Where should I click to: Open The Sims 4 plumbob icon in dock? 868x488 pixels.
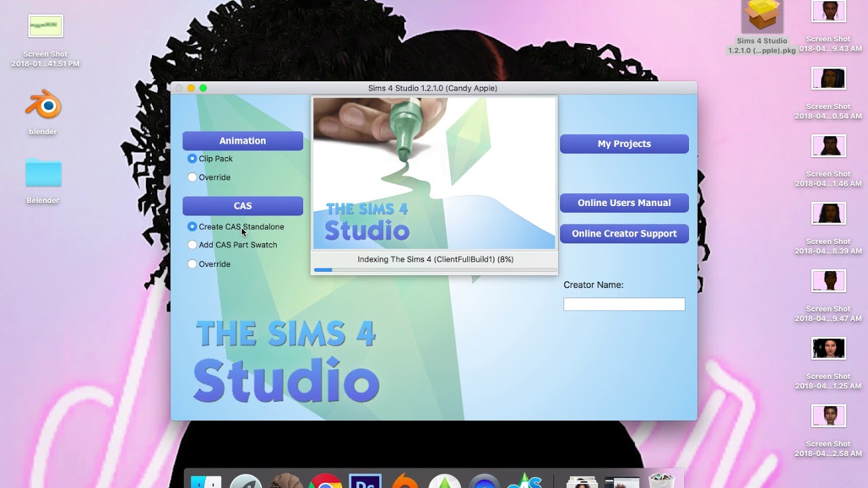pos(446,481)
